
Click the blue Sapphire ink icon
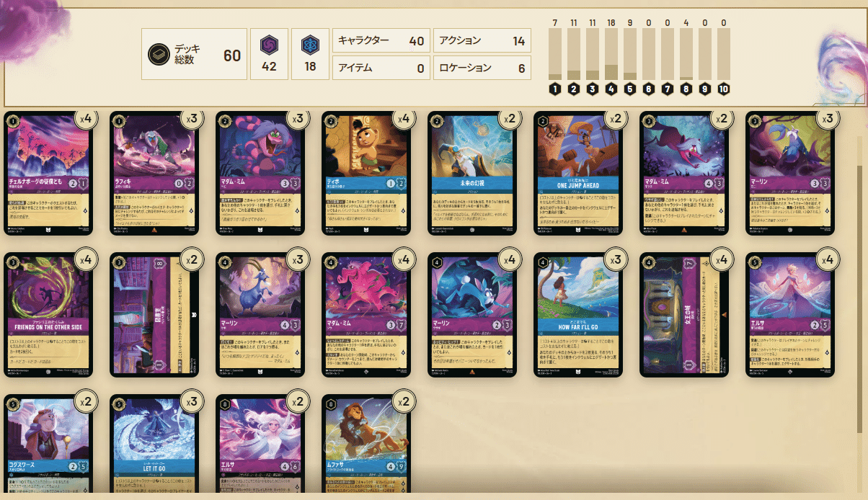[x=310, y=45]
